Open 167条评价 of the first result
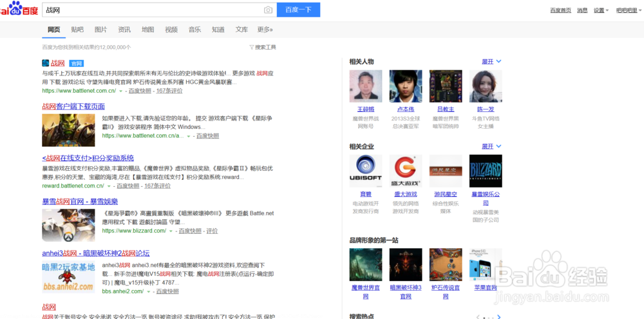Image resolution: width=644 pixels, height=319 pixels. click(169, 91)
